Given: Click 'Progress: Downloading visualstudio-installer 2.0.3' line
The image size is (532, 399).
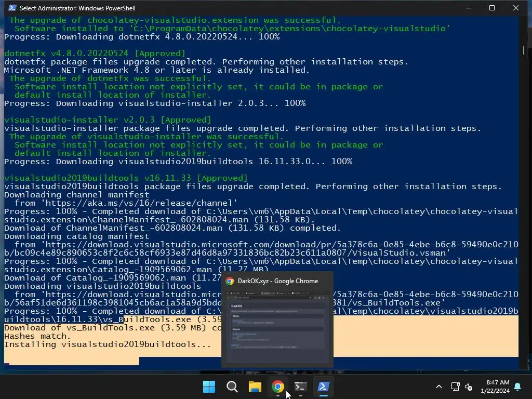Looking at the screenshot, I should tap(155, 103).
